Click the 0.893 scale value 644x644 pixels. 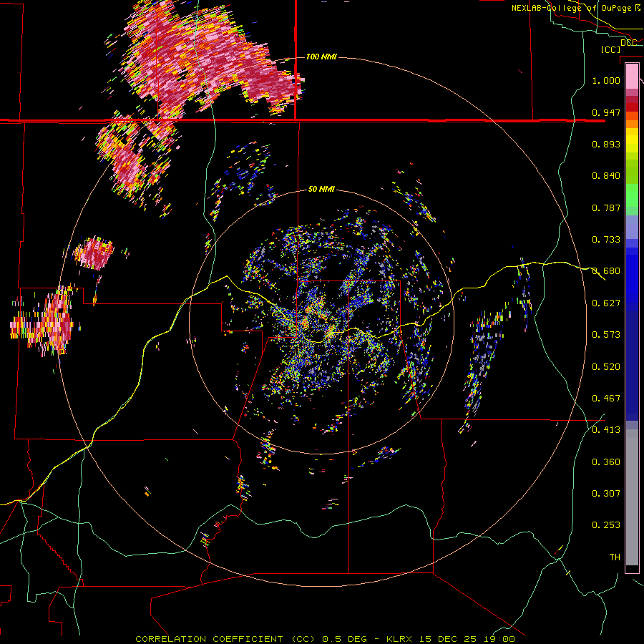[606, 144]
